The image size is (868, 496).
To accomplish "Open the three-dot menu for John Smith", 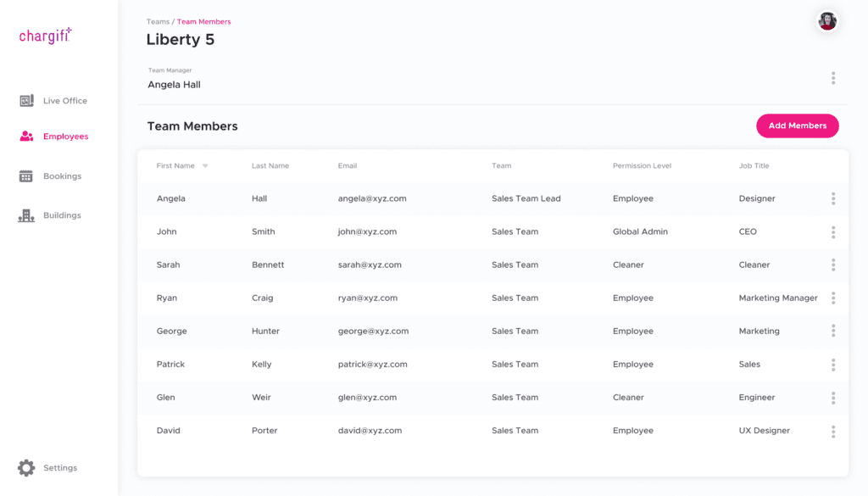I will point(833,231).
